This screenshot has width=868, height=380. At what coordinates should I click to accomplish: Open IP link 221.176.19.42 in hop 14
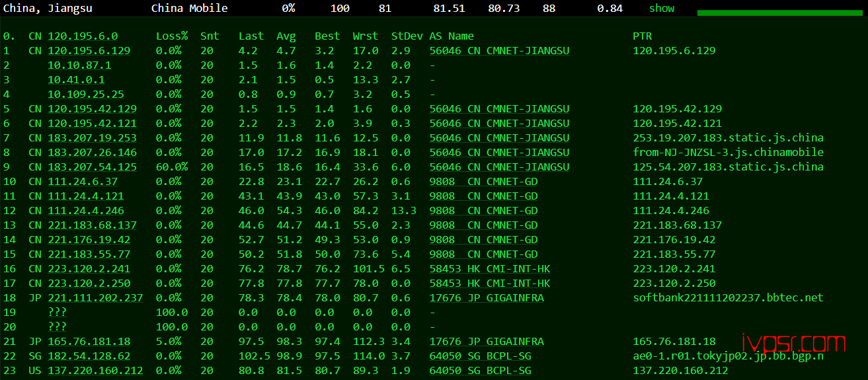coord(89,240)
